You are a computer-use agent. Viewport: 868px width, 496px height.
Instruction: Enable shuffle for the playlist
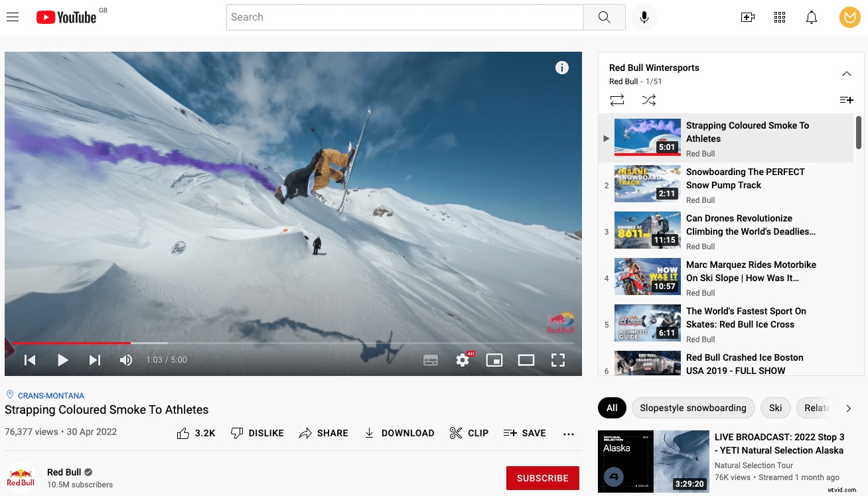click(649, 99)
